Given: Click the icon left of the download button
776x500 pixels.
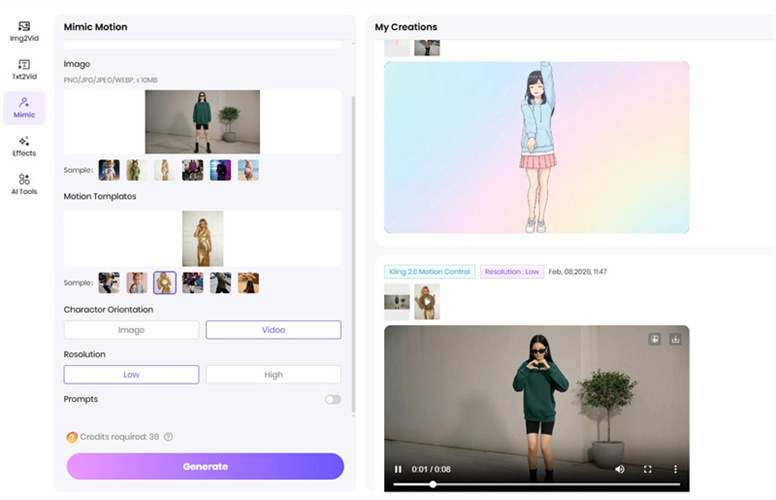Looking at the screenshot, I should [654, 339].
